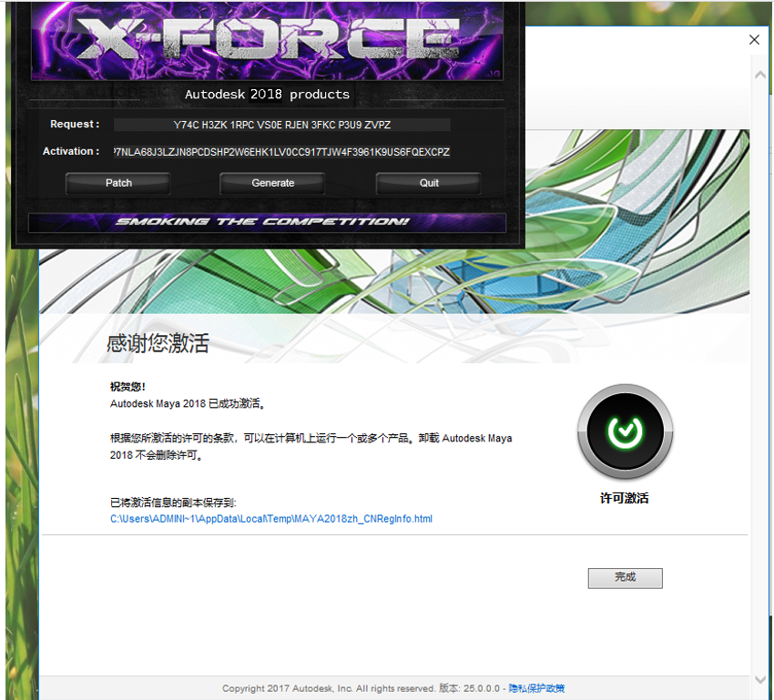Click the 感谢您激活 heading
The height and width of the screenshot is (700, 774).
(158, 343)
